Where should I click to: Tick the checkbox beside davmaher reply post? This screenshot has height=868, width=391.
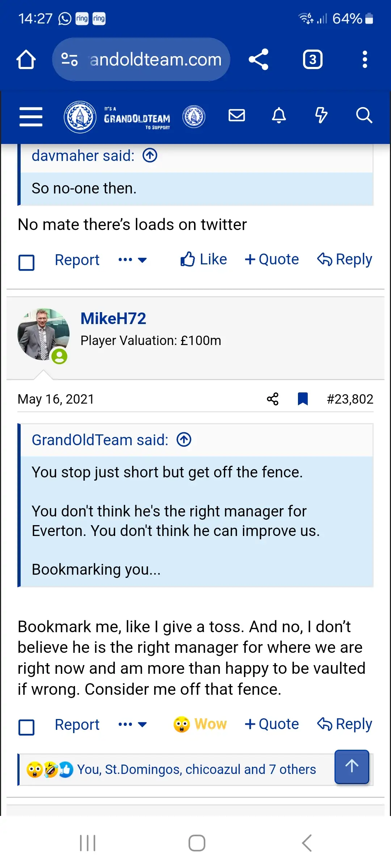26,263
